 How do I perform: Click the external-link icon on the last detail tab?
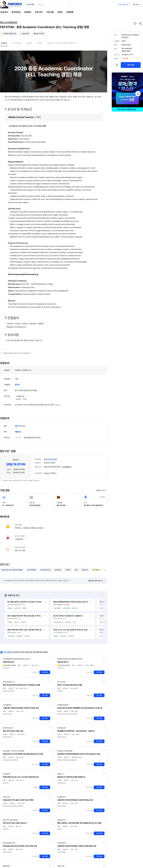coord(75,43)
